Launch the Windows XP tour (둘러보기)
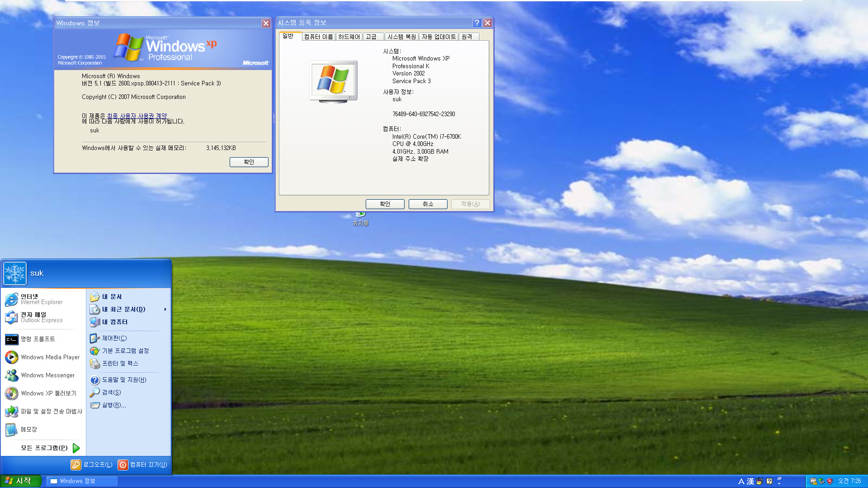Image resolution: width=868 pixels, height=488 pixels. click(x=43, y=393)
